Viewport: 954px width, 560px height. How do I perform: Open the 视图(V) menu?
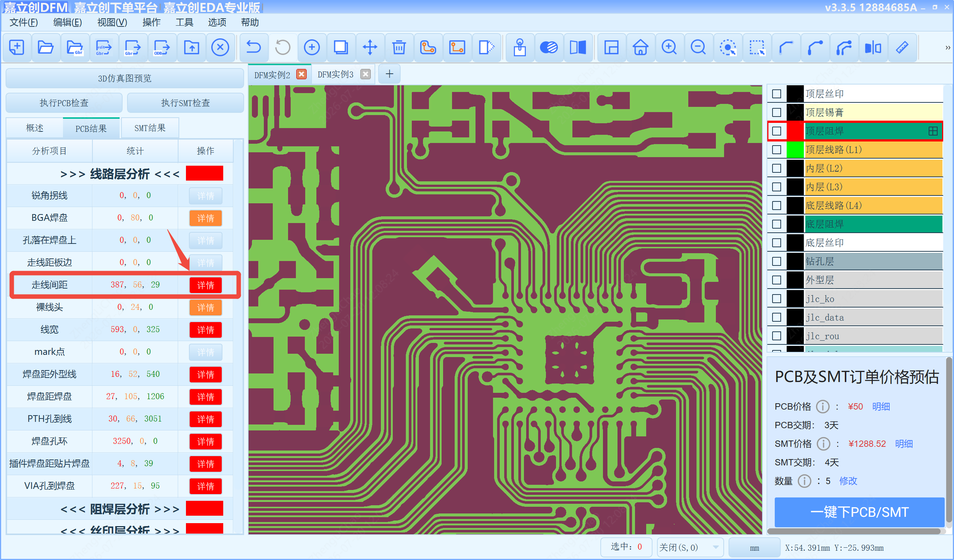[x=112, y=22]
